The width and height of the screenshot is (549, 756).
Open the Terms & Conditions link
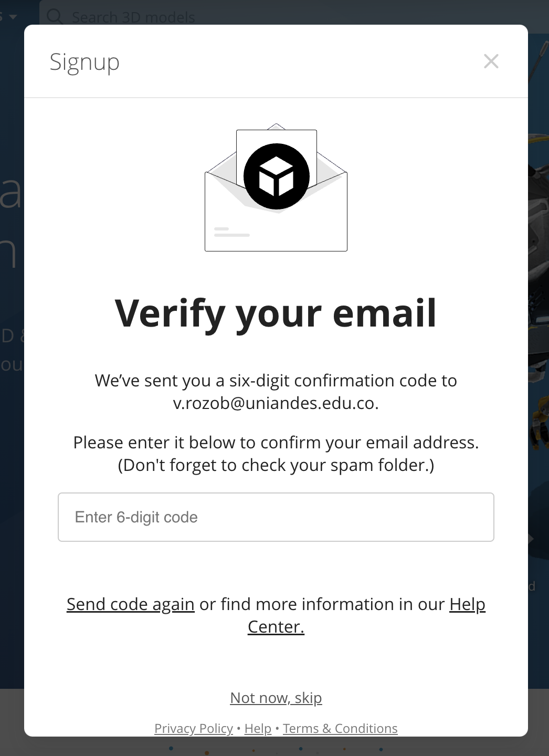pos(340,729)
